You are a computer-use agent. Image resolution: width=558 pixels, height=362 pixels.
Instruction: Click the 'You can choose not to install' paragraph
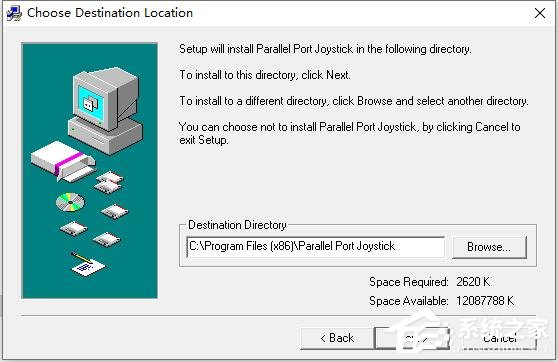(349, 133)
